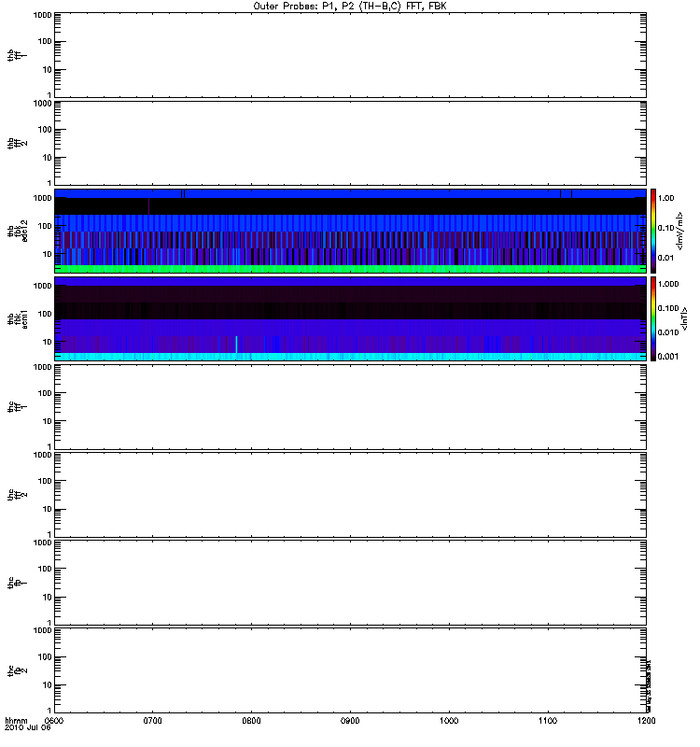
Task: Click the '0.010' value on nT color bar
Action: coord(668,332)
